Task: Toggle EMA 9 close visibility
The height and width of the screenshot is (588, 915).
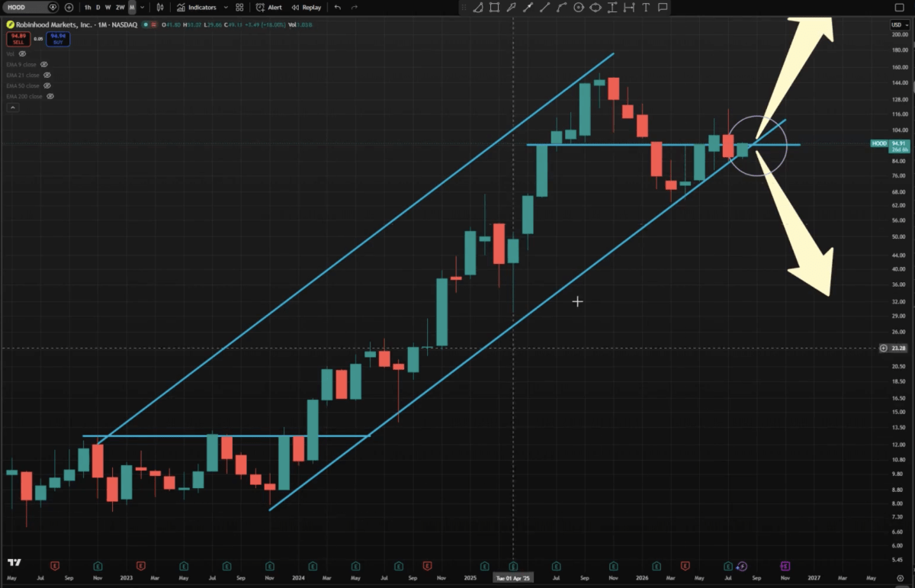Action: point(43,65)
